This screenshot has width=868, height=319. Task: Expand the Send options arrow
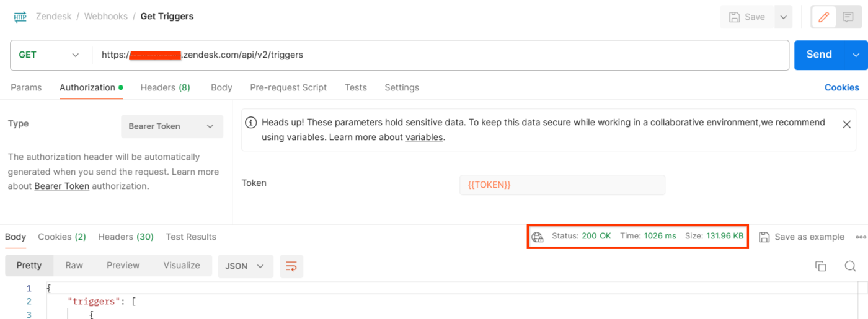point(856,55)
